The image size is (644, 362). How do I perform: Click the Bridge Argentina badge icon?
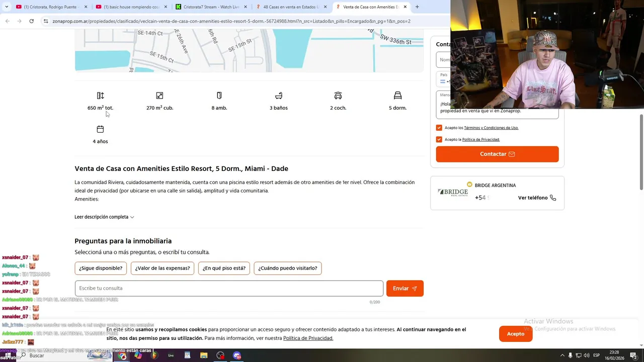(469, 185)
